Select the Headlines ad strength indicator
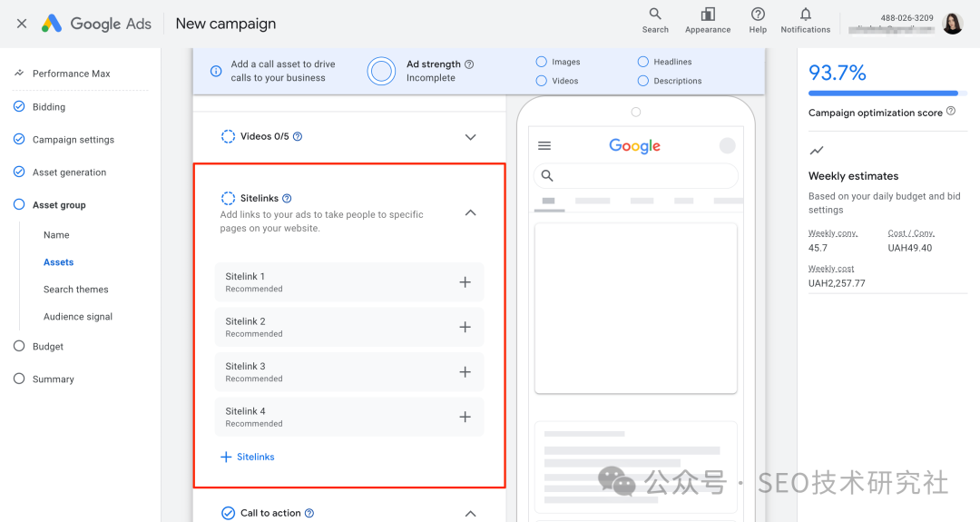This screenshot has height=522, width=980. [x=643, y=62]
